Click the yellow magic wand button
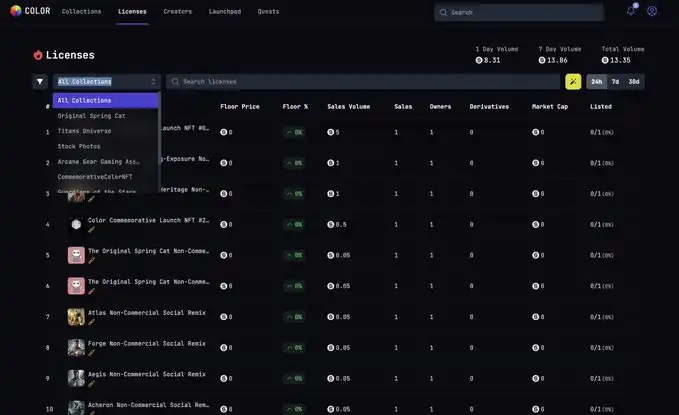 point(573,82)
